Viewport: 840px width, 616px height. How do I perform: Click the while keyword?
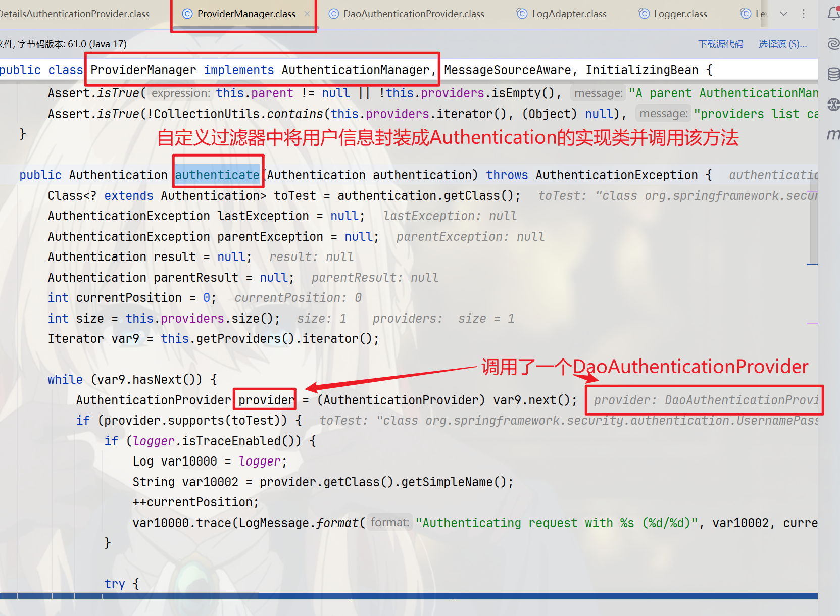tap(65, 380)
